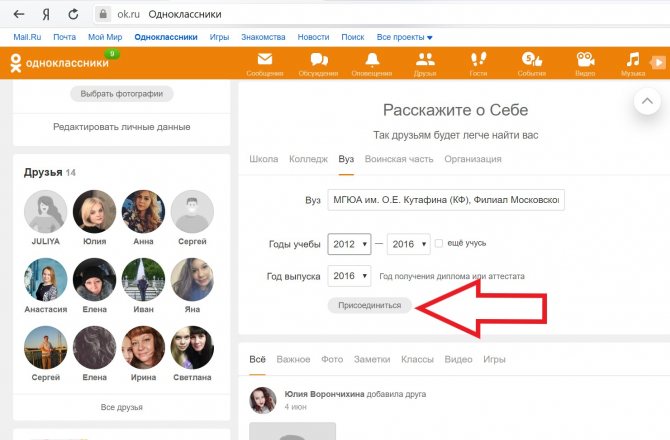Click the '4 июн' post date
670x440 pixels.
point(296,407)
